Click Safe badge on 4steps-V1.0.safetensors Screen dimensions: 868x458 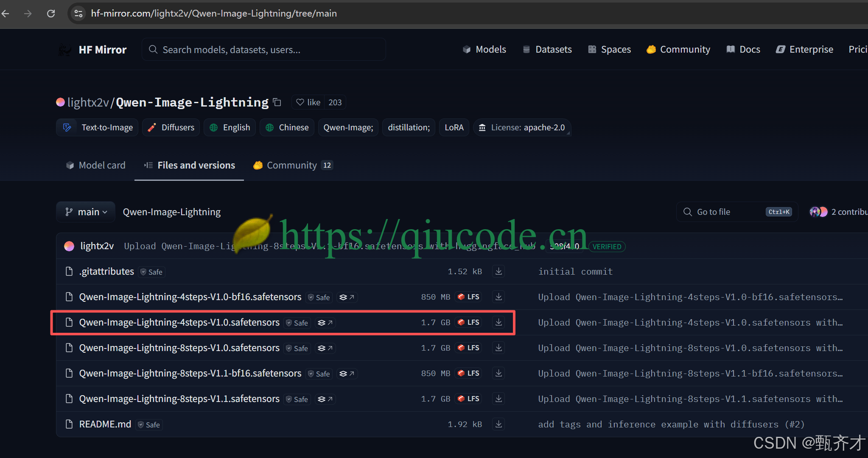[297, 323]
